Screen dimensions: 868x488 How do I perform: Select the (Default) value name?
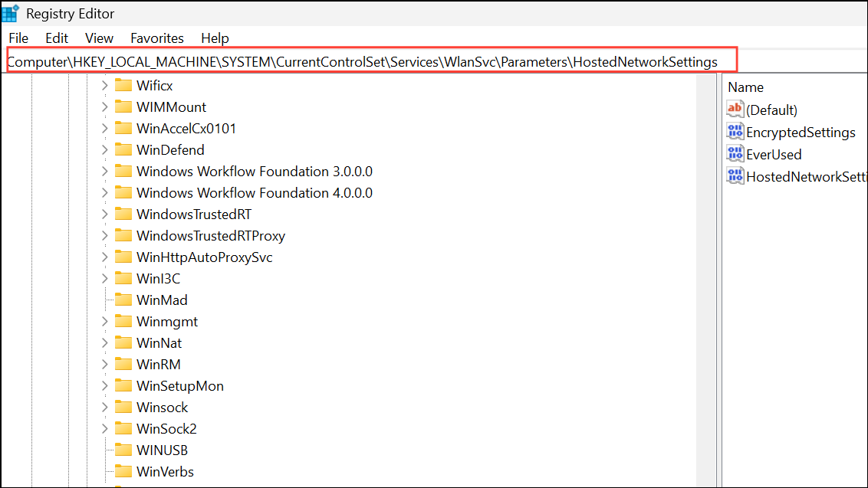click(771, 110)
